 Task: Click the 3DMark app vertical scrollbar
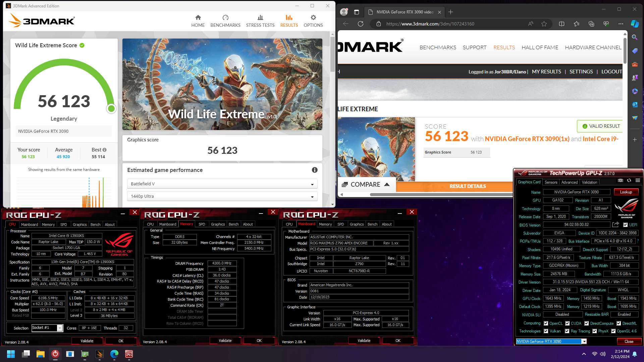(332, 54)
